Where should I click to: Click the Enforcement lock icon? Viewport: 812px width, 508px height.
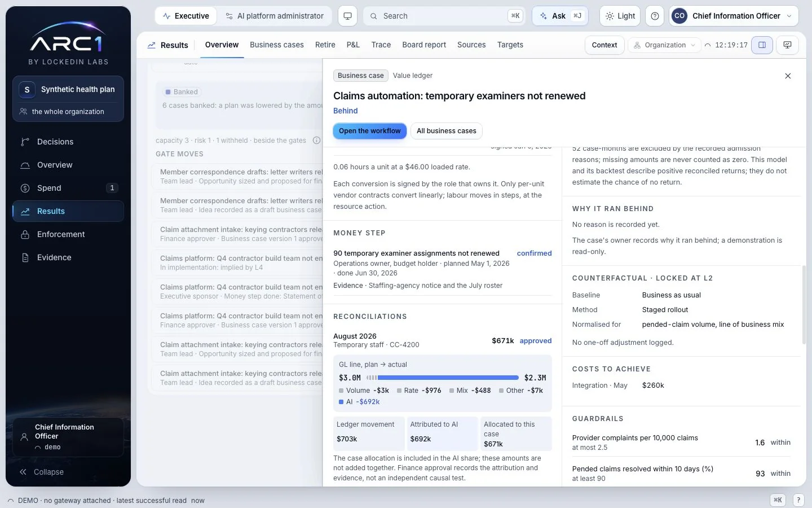(x=25, y=234)
